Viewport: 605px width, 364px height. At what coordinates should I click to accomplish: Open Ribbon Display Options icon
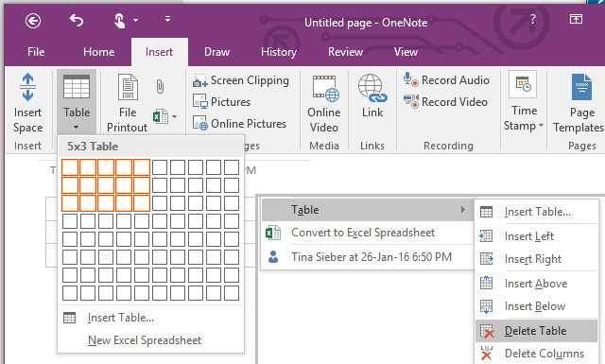[x=576, y=19]
